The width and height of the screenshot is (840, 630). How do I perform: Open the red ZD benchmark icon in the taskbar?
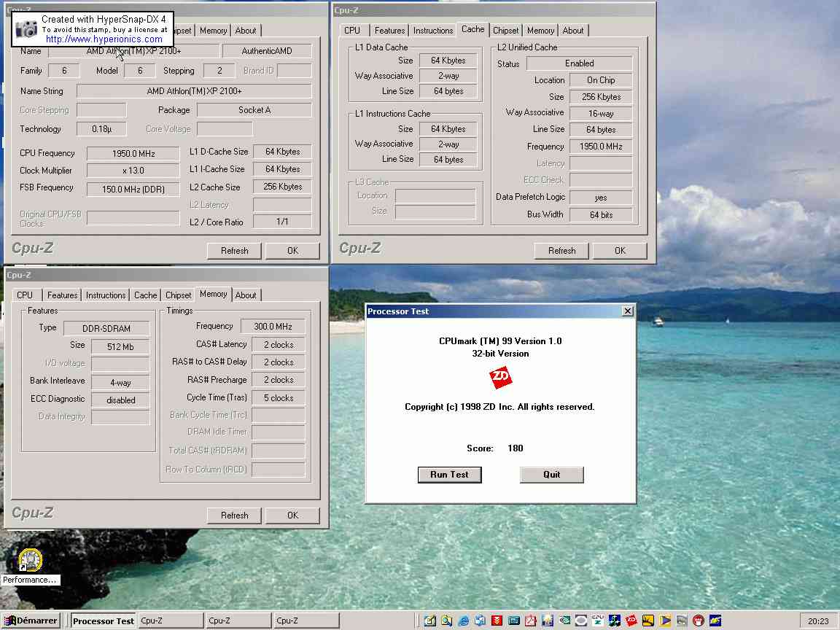click(x=631, y=621)
